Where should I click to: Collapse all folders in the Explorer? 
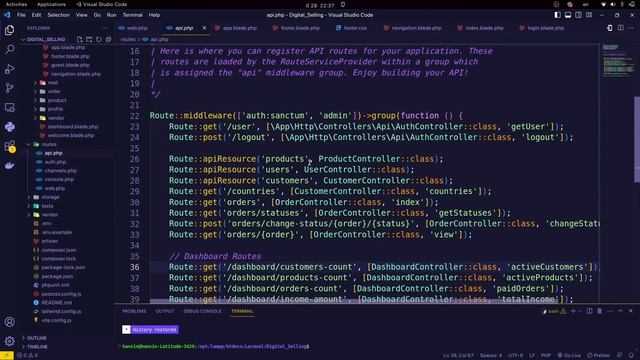109,40
